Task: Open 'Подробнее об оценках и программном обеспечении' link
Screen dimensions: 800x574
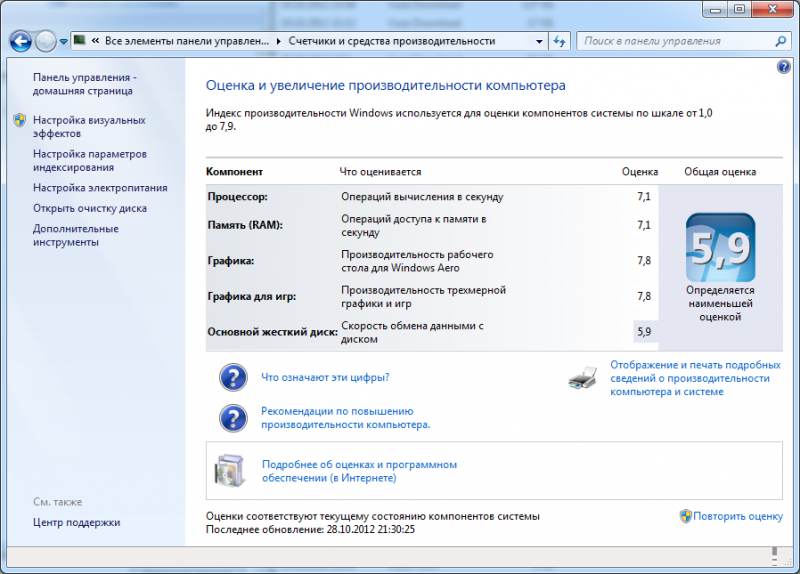Action: point(359,471)
